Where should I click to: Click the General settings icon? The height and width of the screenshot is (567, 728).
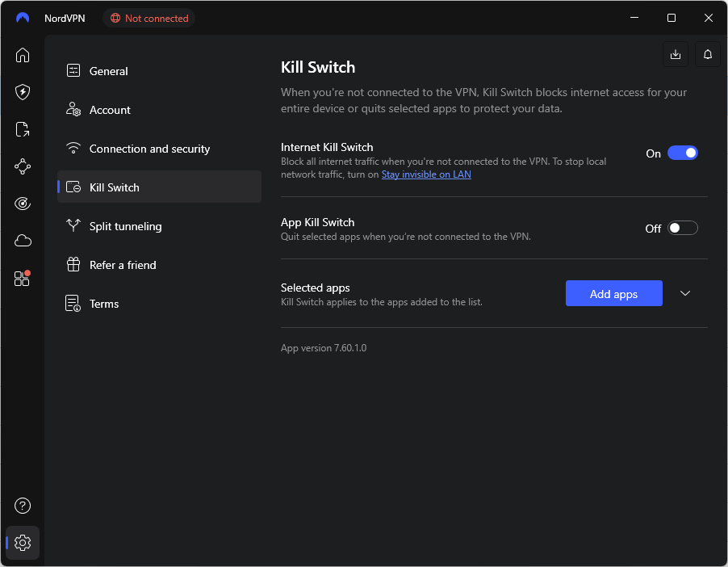coord(73,70)
